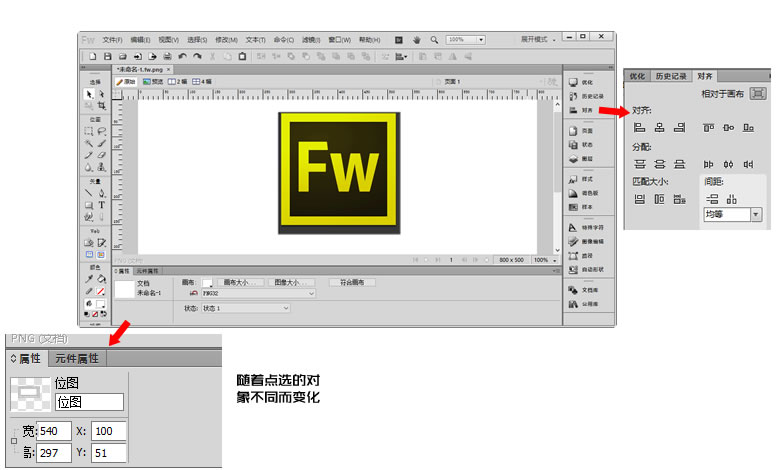This screenshot has width=777, height=470.
Task: Select the Pencil tool
Action: click(89, 155)
